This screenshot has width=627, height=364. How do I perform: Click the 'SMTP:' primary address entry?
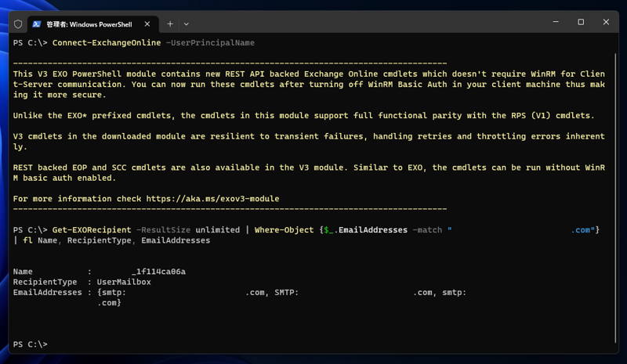[287, 292]
